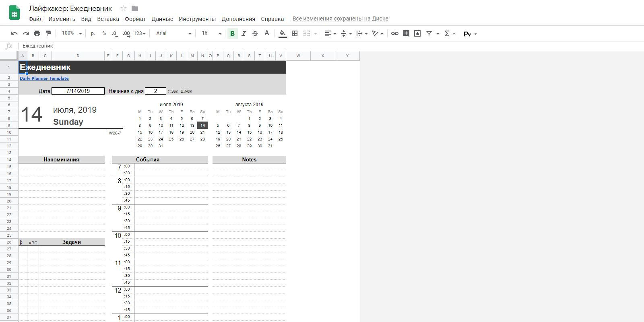Toggle Bold formatting

(232, 33)
